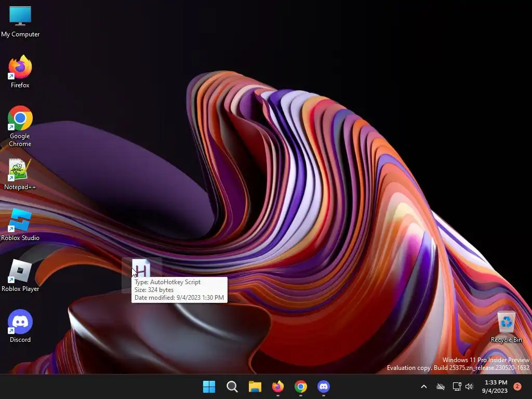Image resolution: width=532 pixels, height=399 pixels.
Task: Select the AutoHotkey script file on desktop
Action: pos(141,269)
